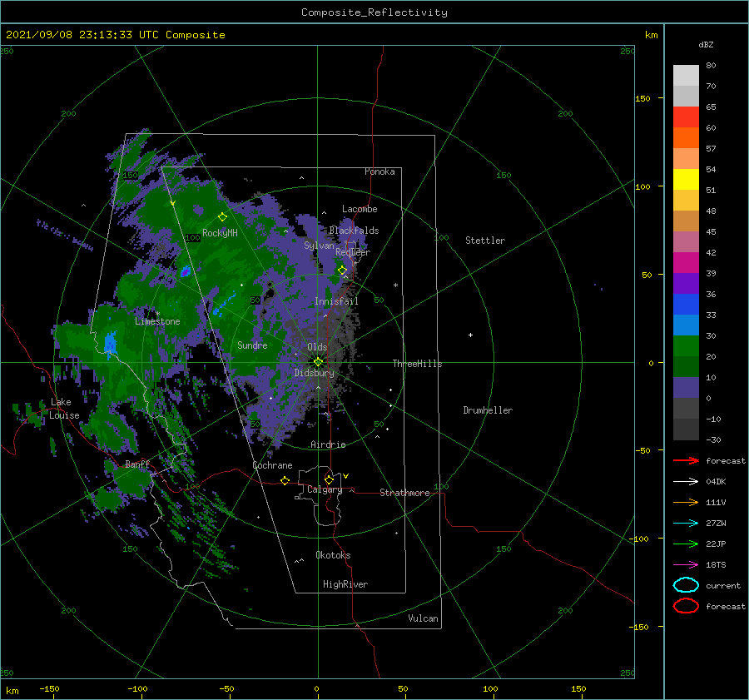Select the white 04DK arrow icon
The height and width of the screenshot is (700, 749).
click(686, 482)
